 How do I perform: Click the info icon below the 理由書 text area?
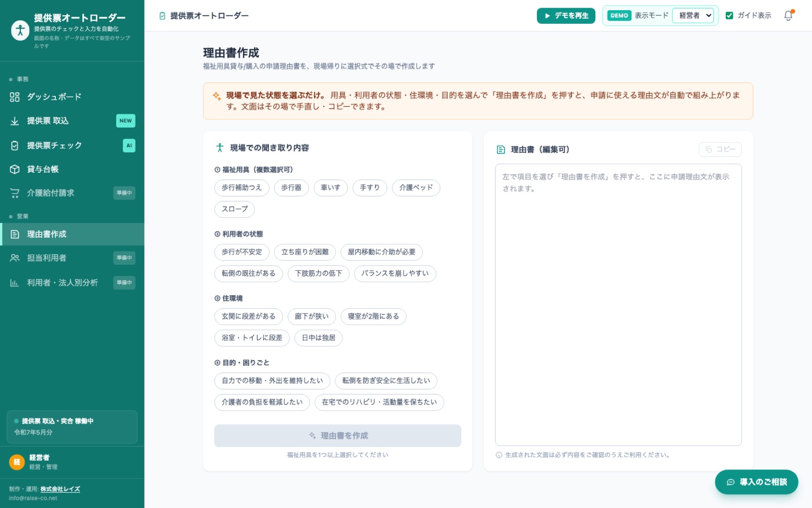[x=499, y=455]
